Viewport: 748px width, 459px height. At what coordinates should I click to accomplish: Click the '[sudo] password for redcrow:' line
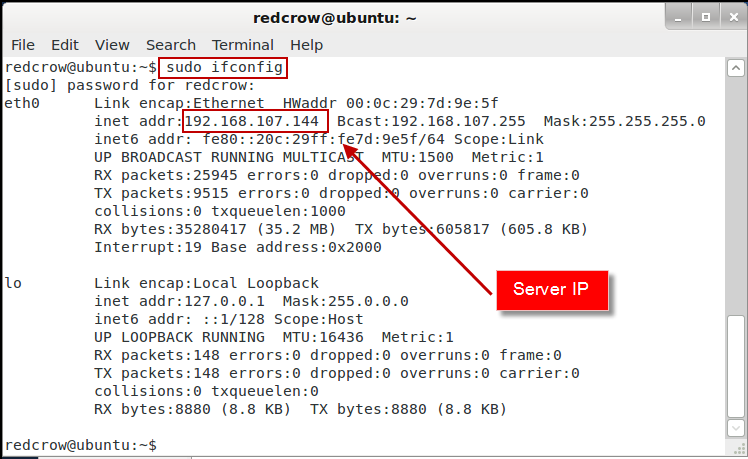coord(130,85)
